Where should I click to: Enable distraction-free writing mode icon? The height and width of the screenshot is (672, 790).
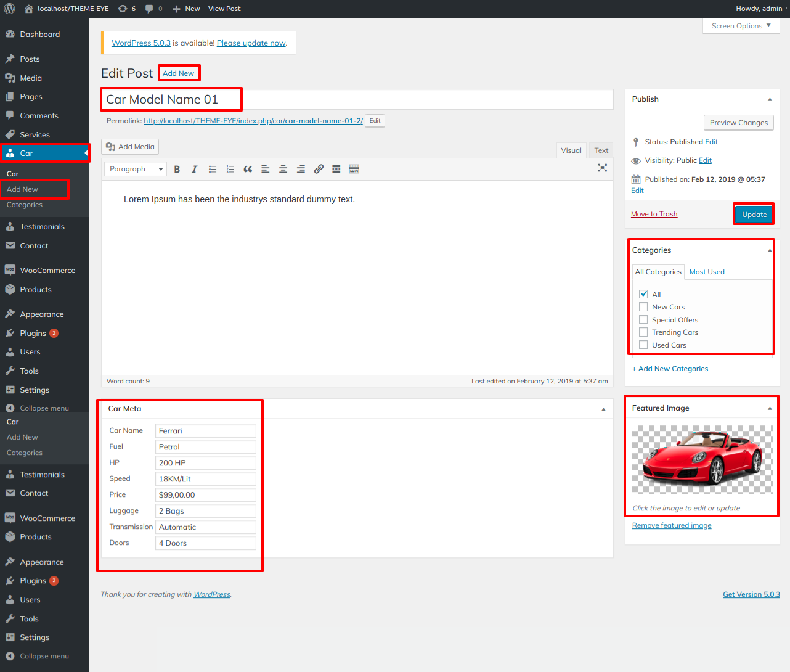(x=602, y=168)
